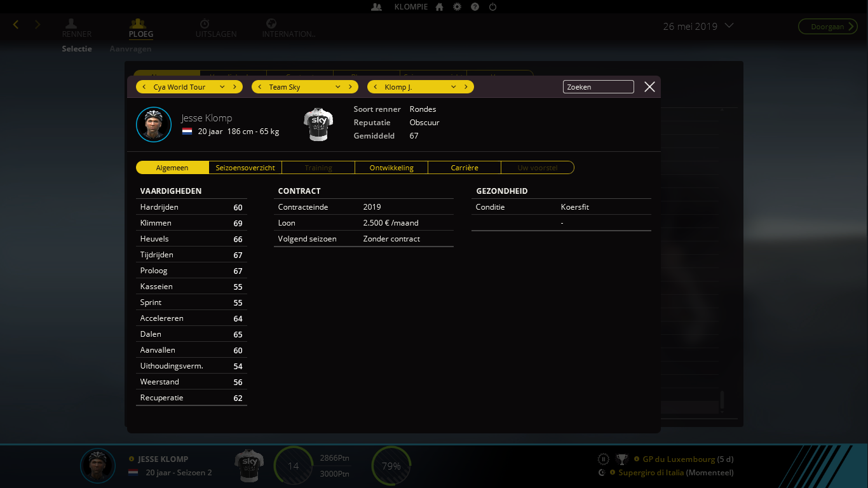This screenshot has width=868, height=488.
Task: Open settings via the gear icon
Action: pyautogui.click(x=457, y=7)
